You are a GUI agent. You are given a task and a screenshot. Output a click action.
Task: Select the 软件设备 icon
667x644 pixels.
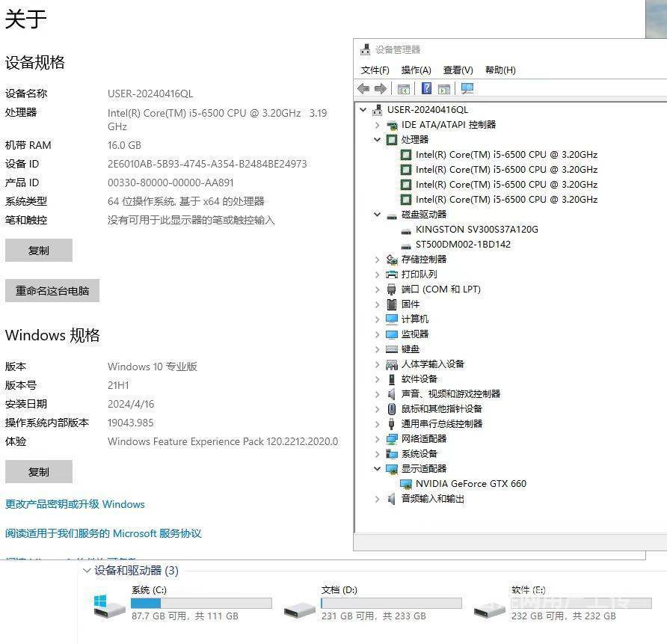click(392, 379)
